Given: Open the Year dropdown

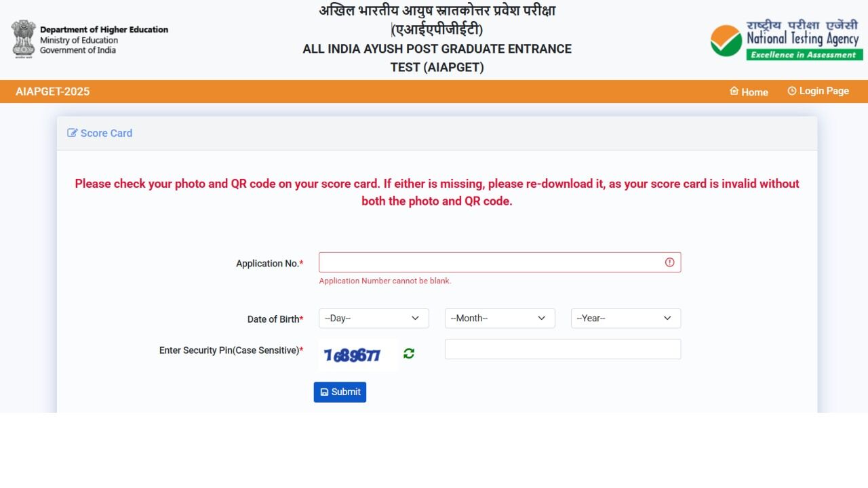Looking at the screenshot, I should [626, 319].
